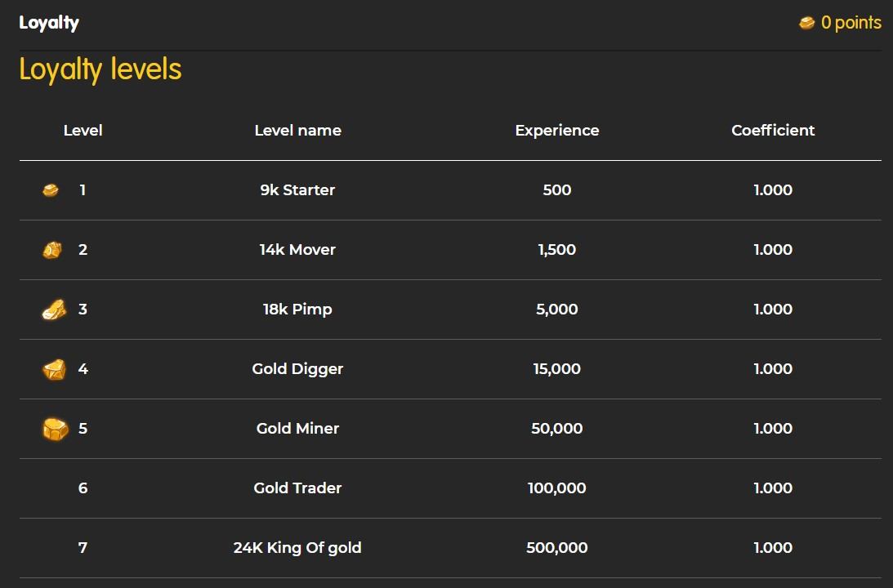
Task: Click the level 3 gold bar icon
Action: click(53, 310)
